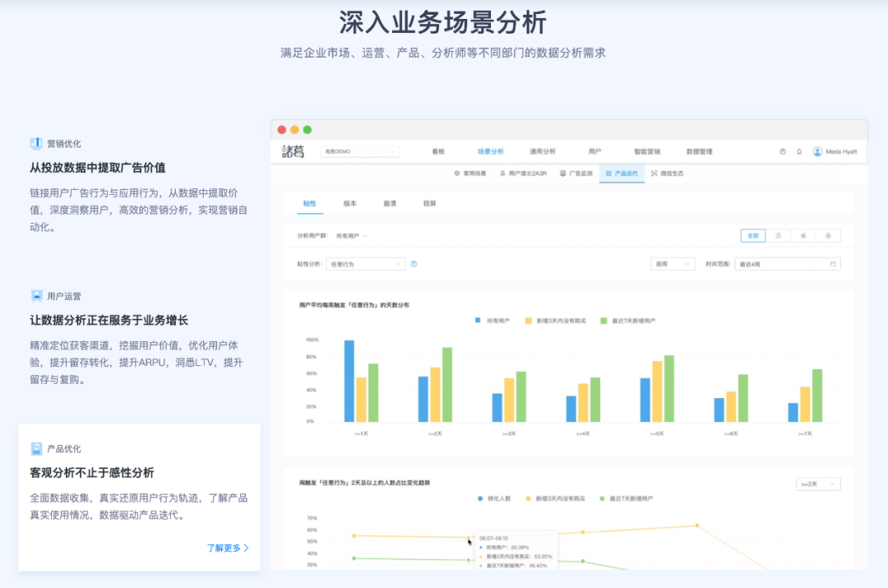The image size is (888, 588).
Task: Click the help icon beside 粘性分析 dropdown
Action: click(414, 264)
